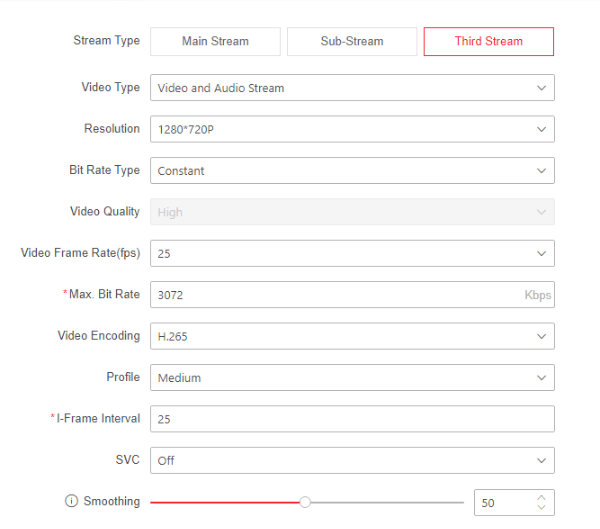Open the Video Type dropdown
This screenshot has height=529, width=600.
(x=352, y=88)
